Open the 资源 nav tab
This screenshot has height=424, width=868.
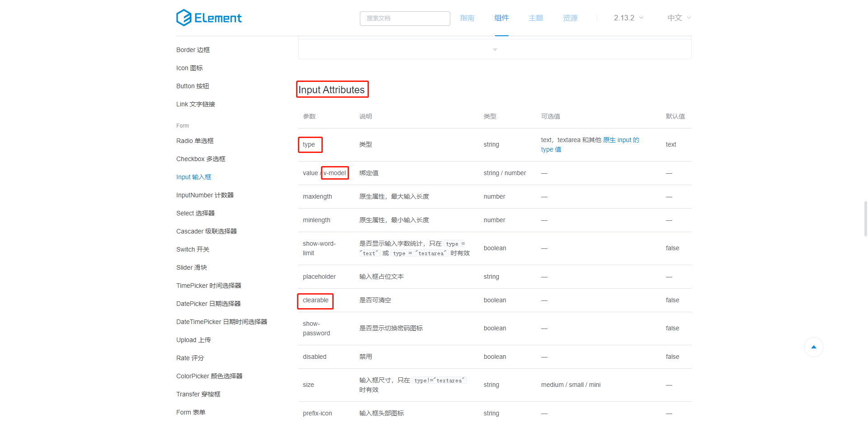coord(571,18)
